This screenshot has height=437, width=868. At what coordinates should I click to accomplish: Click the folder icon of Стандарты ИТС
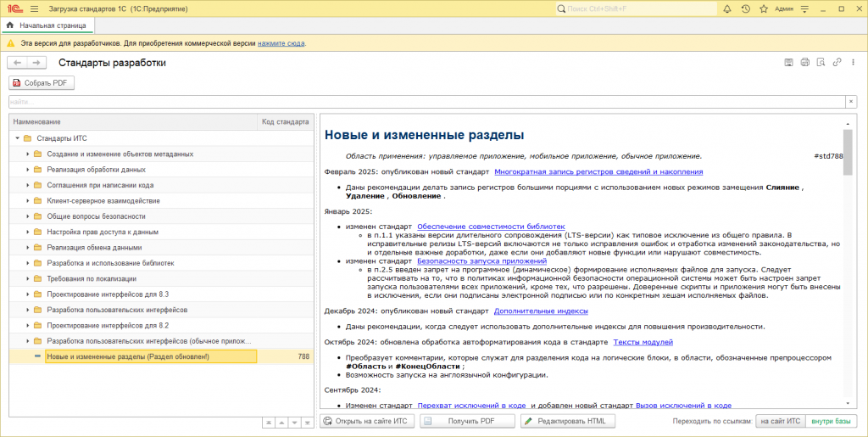27,138
